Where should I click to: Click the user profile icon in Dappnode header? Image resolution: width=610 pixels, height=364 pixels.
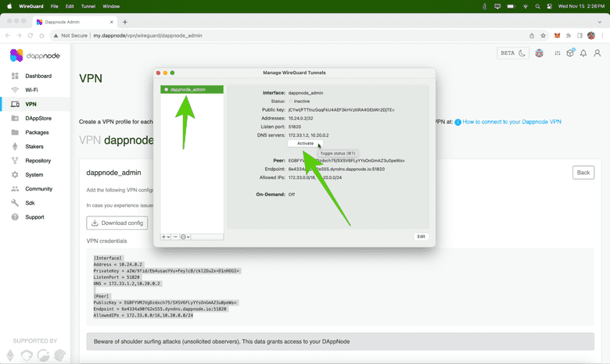point(597,53)
